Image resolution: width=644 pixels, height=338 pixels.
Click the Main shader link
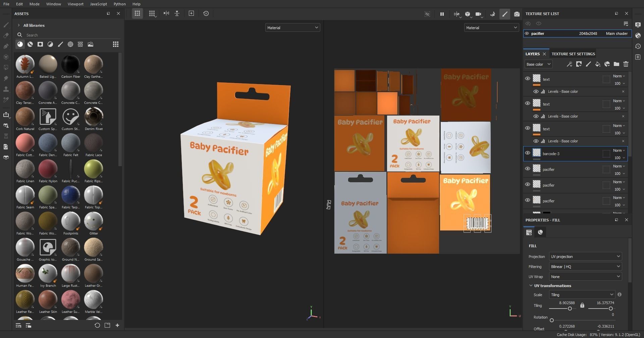click(617, 33)
